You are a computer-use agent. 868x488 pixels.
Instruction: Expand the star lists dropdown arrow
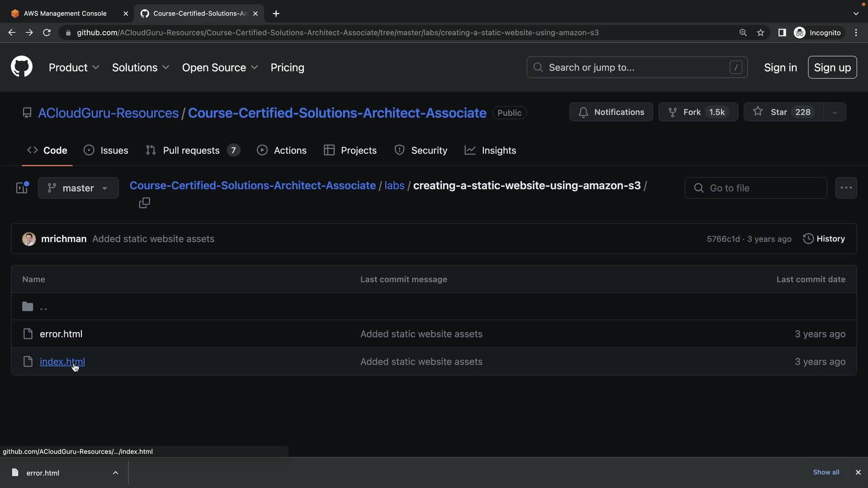835,113
